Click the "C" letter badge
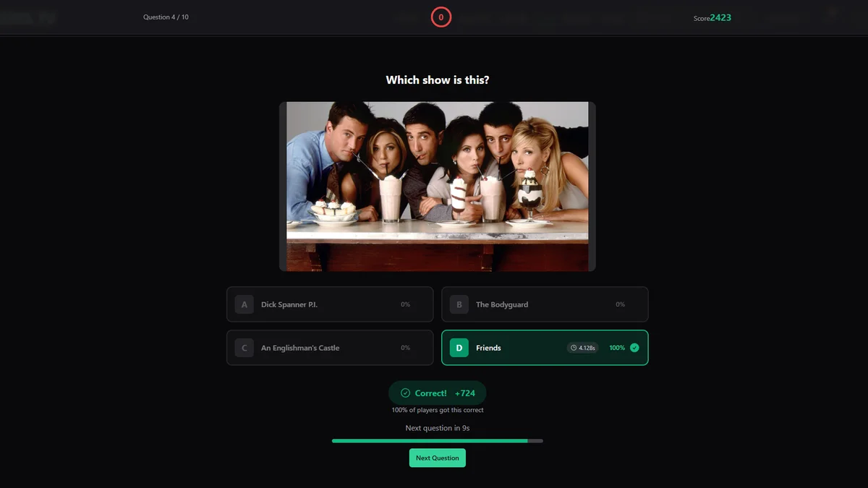The width and height of the screenshot is (868, 488). [x=244, y=348]
